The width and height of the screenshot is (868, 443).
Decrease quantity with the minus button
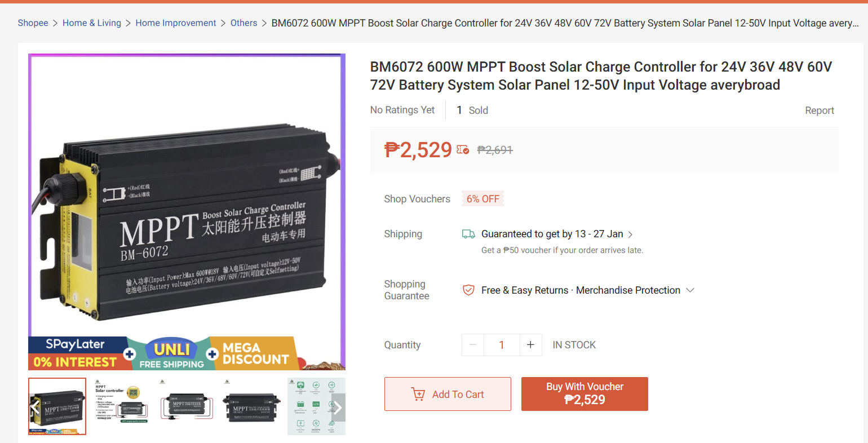473,345
